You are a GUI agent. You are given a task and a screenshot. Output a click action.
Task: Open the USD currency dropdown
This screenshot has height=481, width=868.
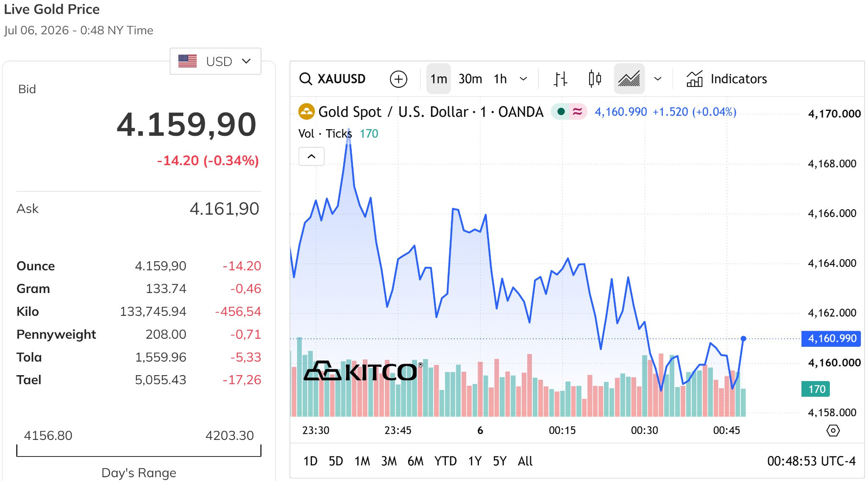point(215,61)
